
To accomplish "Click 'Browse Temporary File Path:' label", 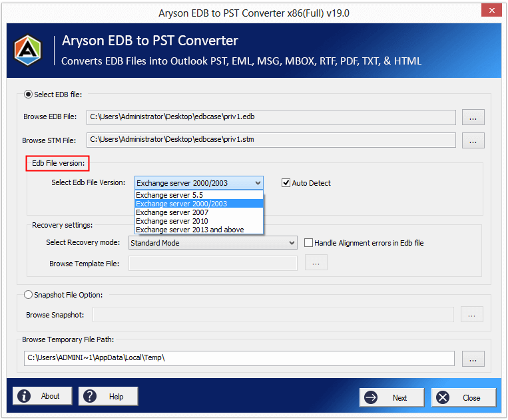I will (x=68, y=339).
